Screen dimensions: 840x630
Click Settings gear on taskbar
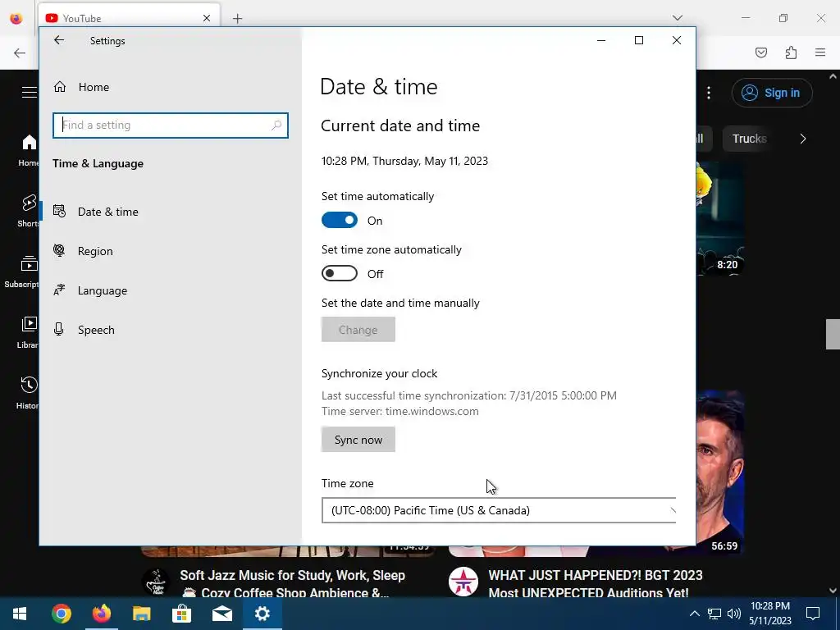point(262,614)
